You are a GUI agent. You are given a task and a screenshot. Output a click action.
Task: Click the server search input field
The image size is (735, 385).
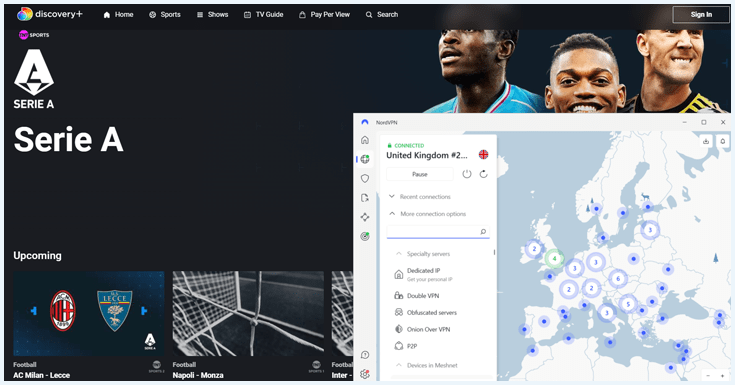pos(438,232)
